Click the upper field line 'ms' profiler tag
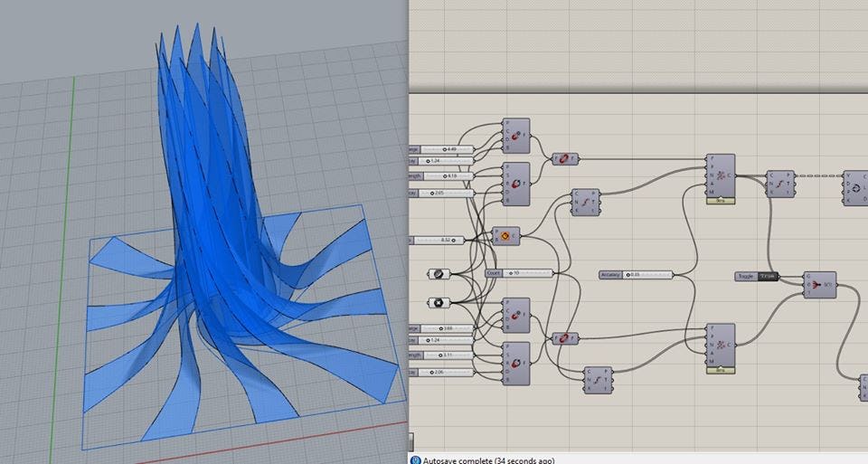The image size is (868, 464). (x=721, y=201)
